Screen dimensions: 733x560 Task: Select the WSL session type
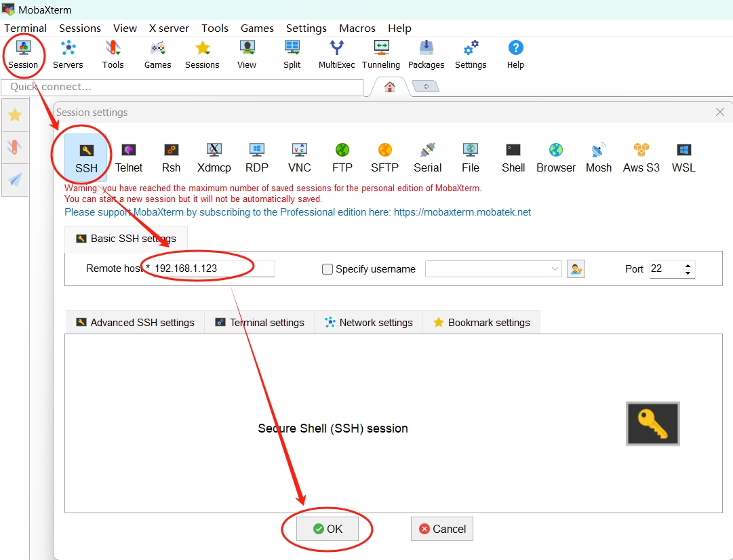tap(684, 157)
